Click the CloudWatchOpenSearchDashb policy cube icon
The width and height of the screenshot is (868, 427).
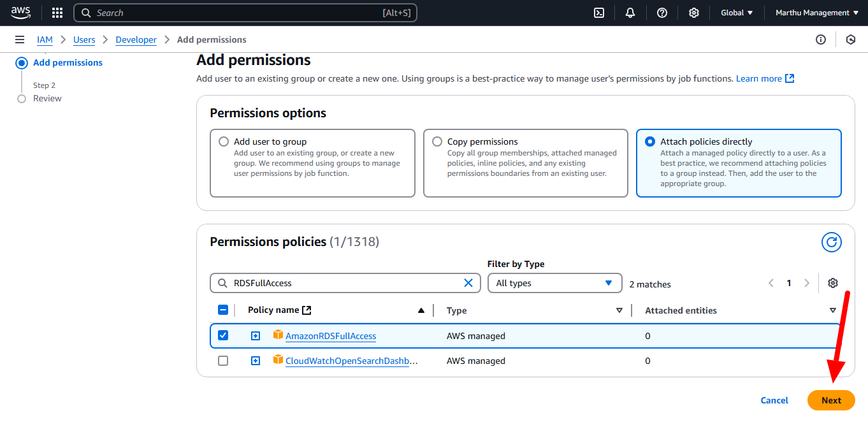pos(278,359)
